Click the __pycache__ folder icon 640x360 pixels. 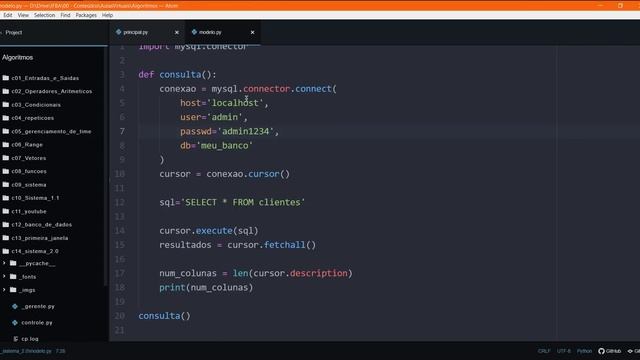[x=13, y=263]
